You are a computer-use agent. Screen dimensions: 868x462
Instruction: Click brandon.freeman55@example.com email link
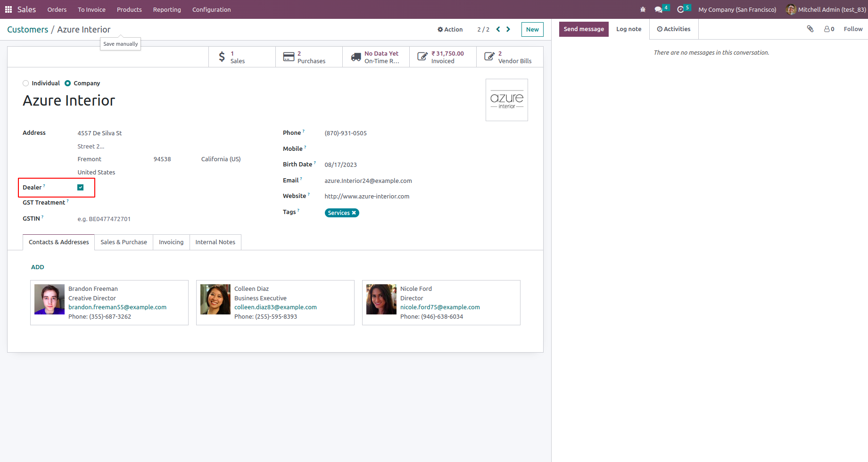pos(117,307)
